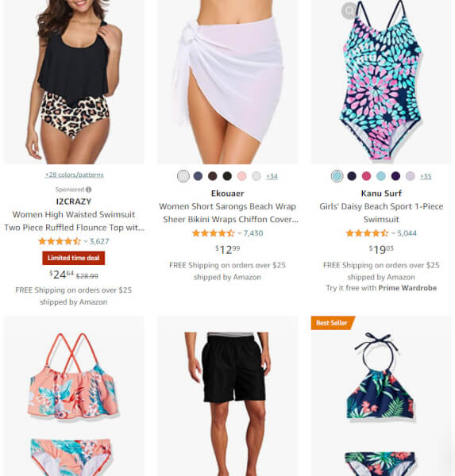Screen dimensions: 455x476
Task: Pick the pink swatch for the sarong
Action: [x=241, y=176]
